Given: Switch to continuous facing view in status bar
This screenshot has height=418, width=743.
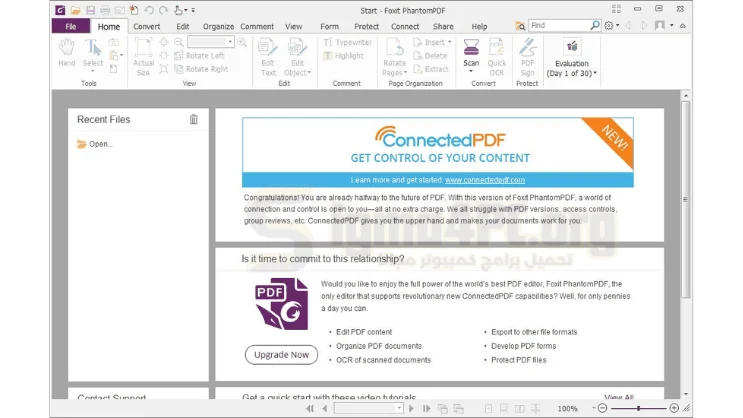Looking at the screenshot, I should tap(536, 409).
